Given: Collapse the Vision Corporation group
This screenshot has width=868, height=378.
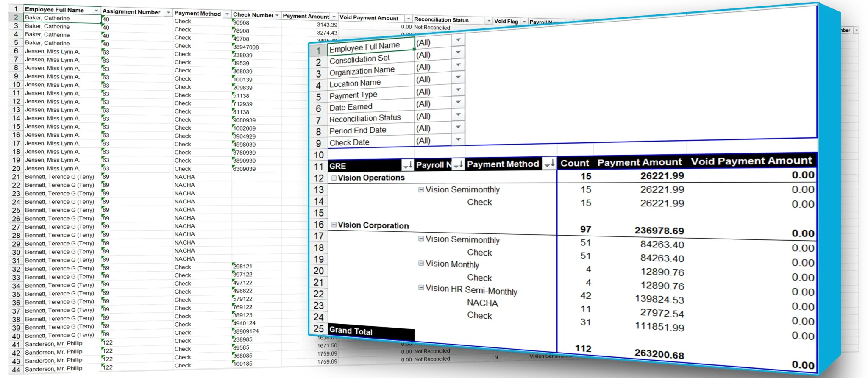Looking at the screenshot, I should point(334,225).
